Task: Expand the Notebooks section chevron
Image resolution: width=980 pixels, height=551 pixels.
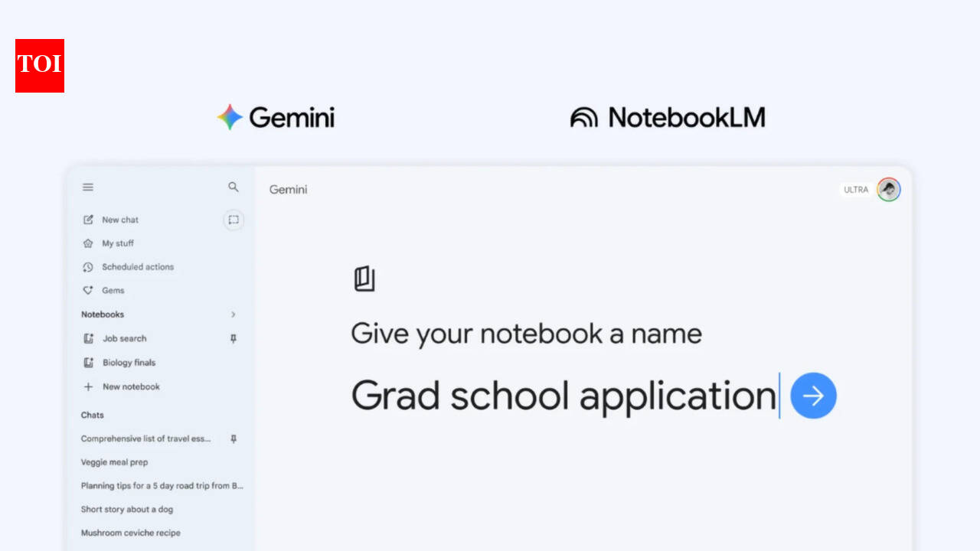Action: point(234,314)
